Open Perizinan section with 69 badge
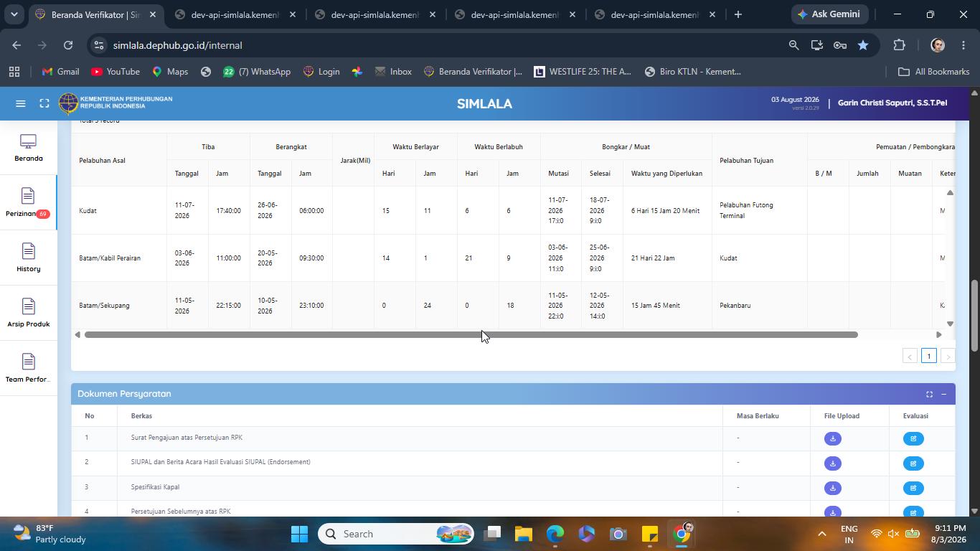Screen dimensions: 980x551 point(29,203)
